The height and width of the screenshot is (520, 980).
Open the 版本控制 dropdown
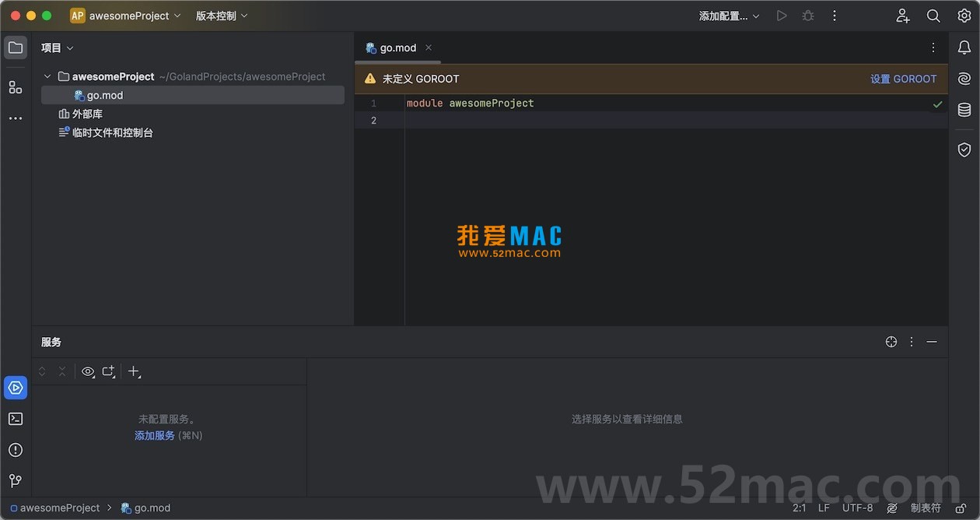click(222, 16)
